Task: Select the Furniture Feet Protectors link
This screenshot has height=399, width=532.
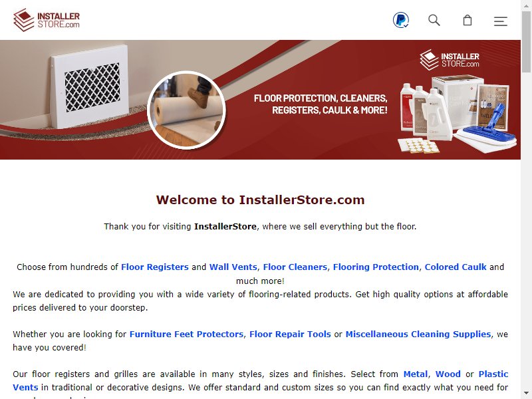Action: point(187,334)
